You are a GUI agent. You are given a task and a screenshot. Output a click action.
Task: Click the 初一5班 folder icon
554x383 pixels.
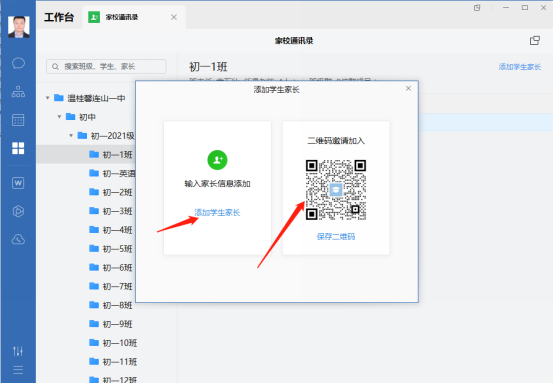pos(94,248)
